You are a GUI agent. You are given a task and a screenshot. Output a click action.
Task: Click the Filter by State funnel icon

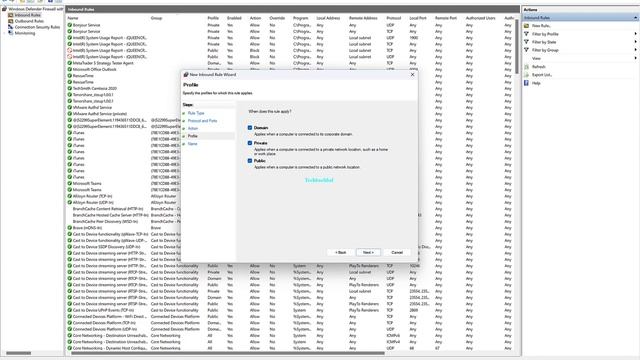527,42
